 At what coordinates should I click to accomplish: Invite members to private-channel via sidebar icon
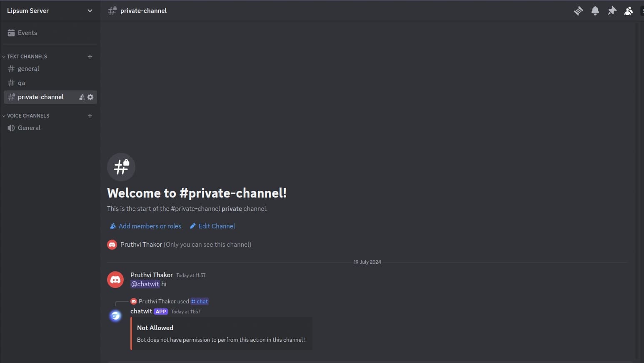82,97
